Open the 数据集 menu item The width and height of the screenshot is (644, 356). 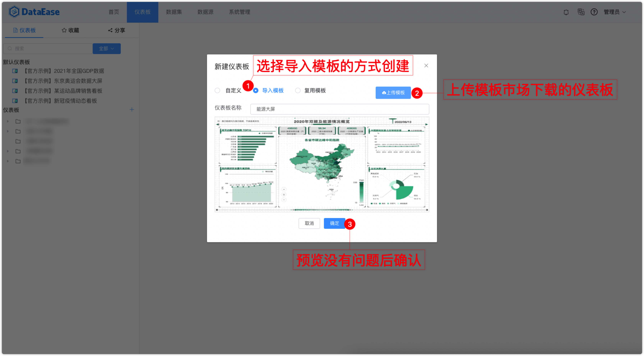coord(174,12)
